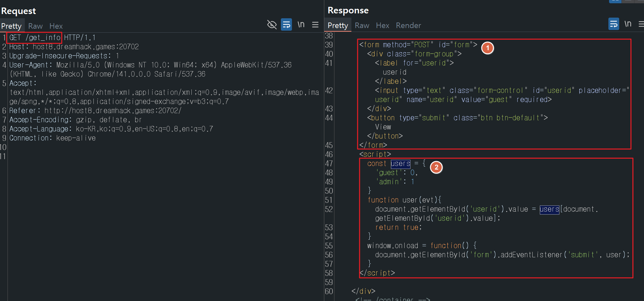Click the red annotation marker numbered 2
644x301 pixels.
[x=436, y=167]
